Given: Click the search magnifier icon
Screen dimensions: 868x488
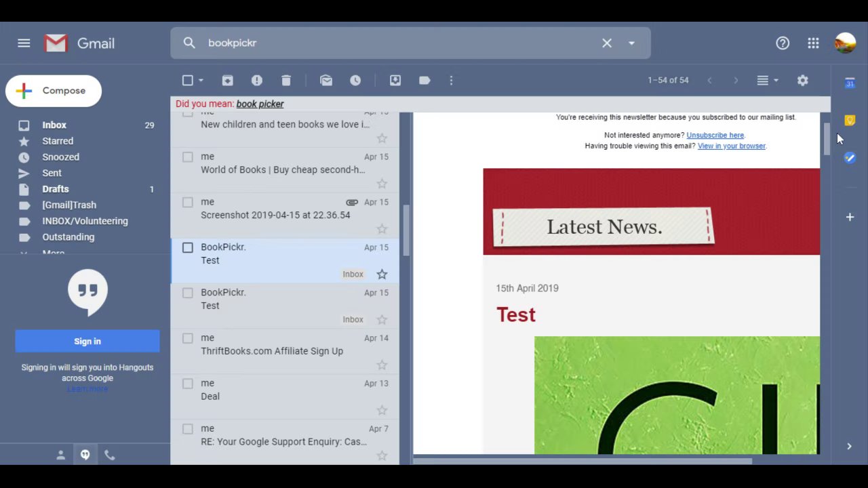Looking at the screenshot, I should (189, 43).
